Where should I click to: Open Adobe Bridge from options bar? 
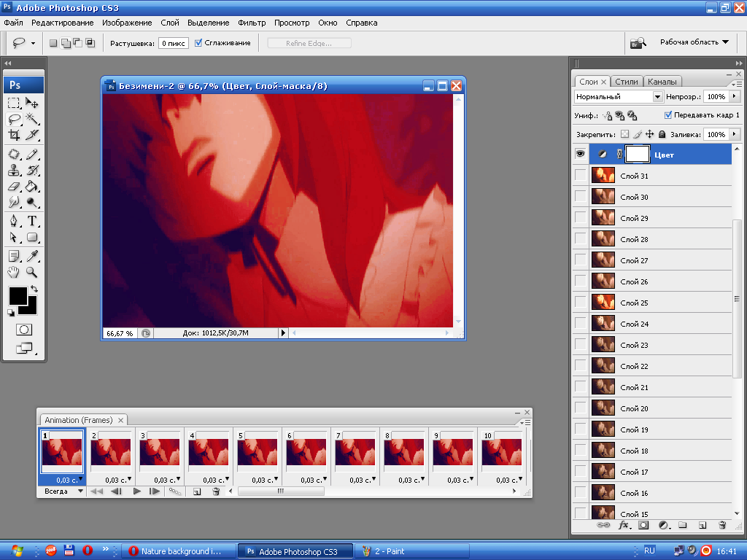pyautogui.click(x=638, y=43)
